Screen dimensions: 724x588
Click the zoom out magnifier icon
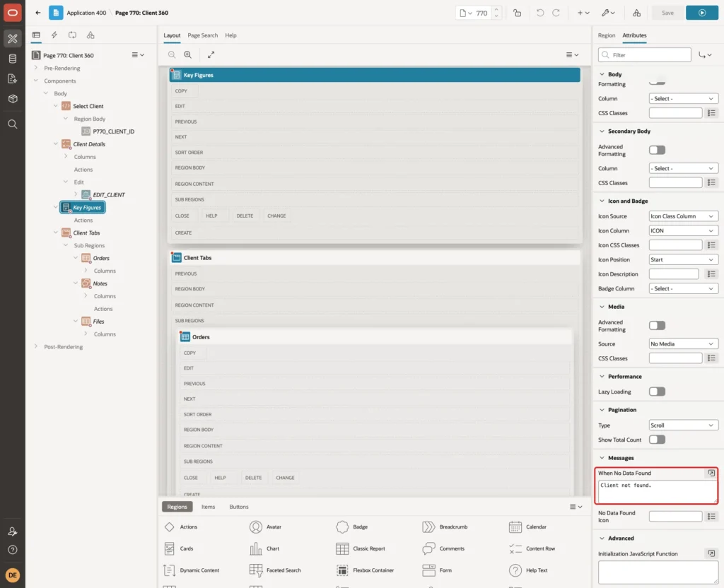point(172,54)
